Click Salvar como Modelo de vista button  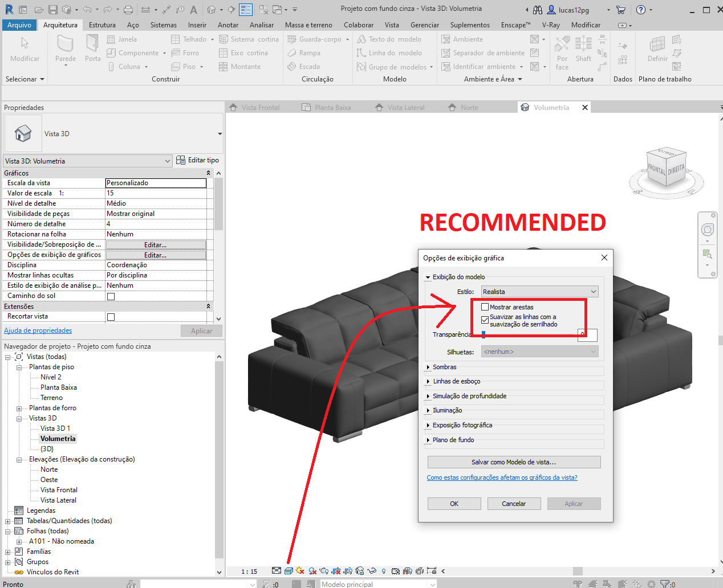(x=513, y=462)
